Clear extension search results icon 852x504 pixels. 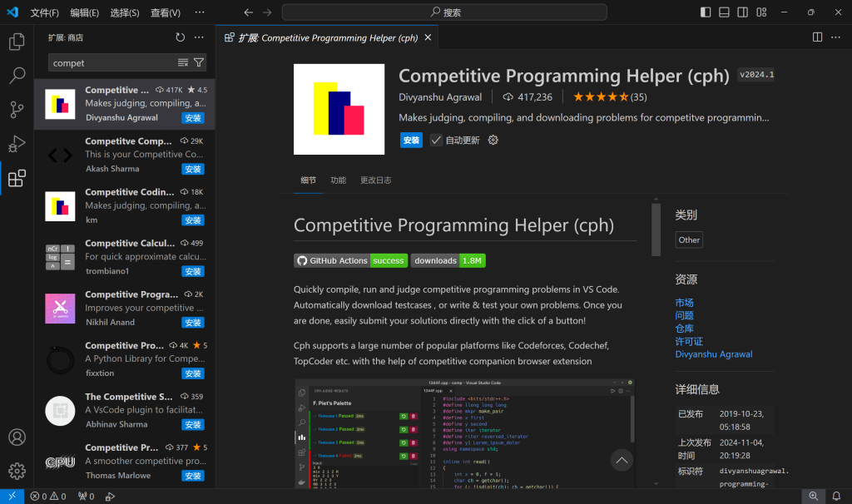(x=183, y=62)
